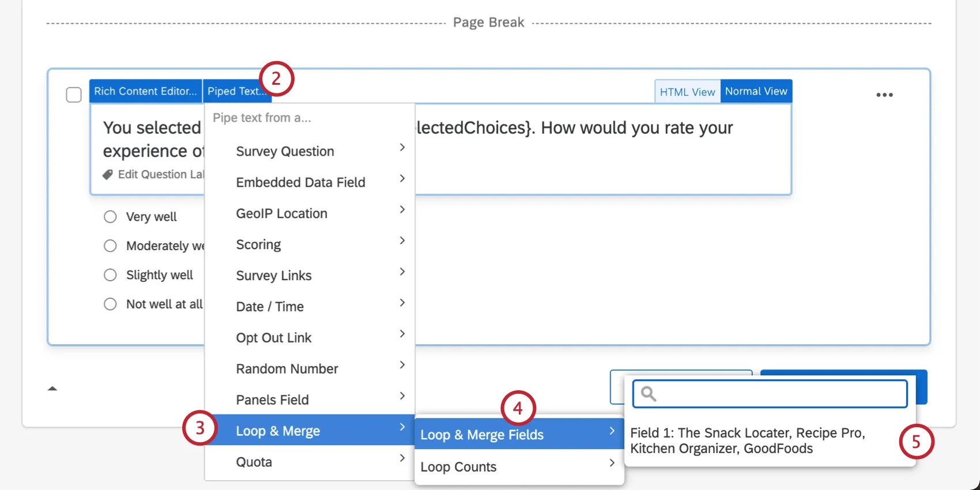Select Field 1: The Snack Locater result
The image size is (980, 490).
pyautogui.click(x=748, y=440)
